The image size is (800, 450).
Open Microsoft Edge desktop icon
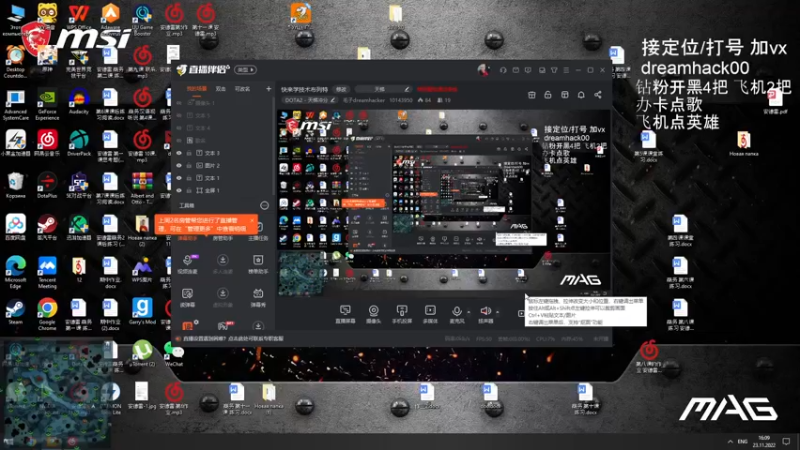pyautogui.click(x=15, y=272)
